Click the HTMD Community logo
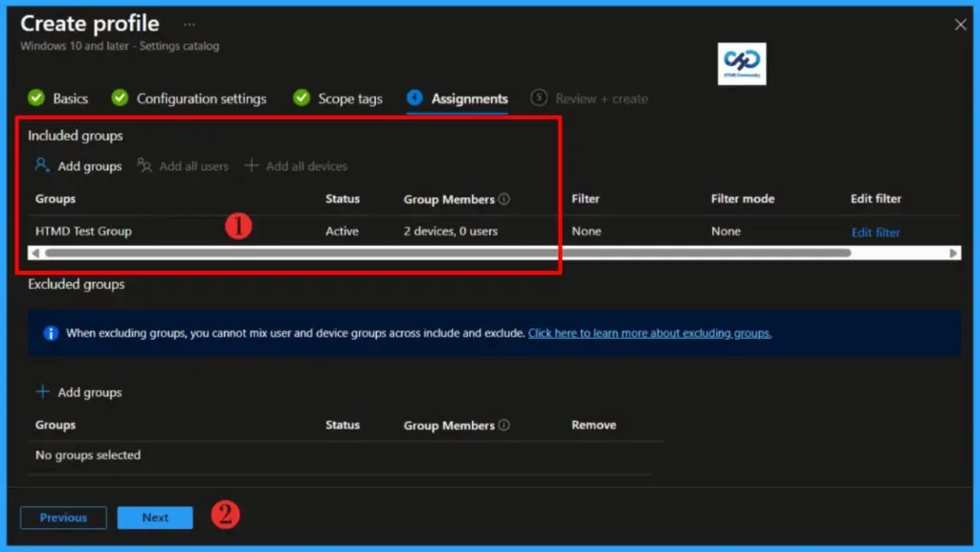Viewport: 980px width, 552px height. point(742,64)
